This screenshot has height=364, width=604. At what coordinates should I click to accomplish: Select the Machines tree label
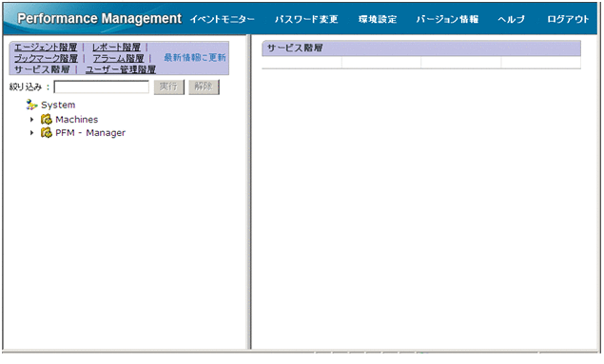77,120
